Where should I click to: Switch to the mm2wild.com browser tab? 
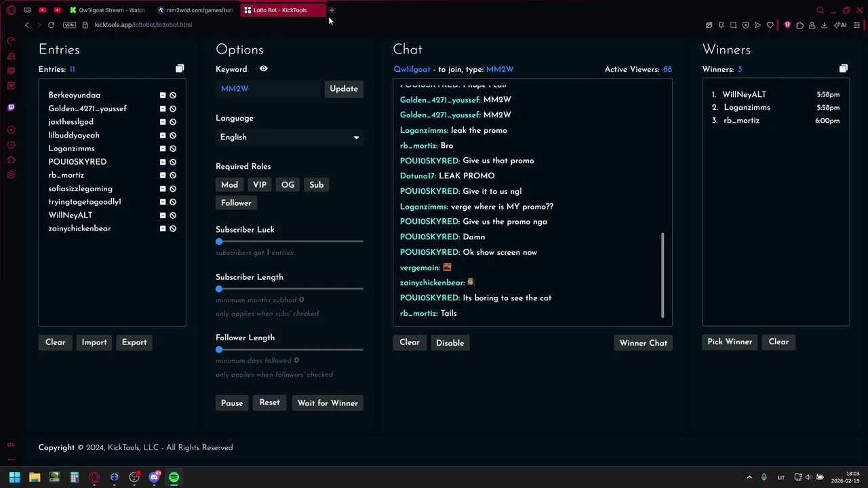tap(195, 10)
